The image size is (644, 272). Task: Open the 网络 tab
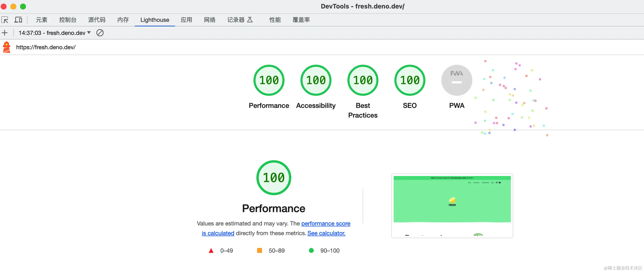coord(210,20)
